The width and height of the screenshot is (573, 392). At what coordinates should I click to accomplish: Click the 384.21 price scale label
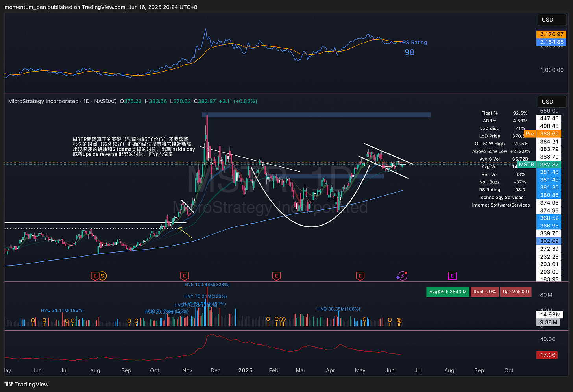[x=549, y=141]
